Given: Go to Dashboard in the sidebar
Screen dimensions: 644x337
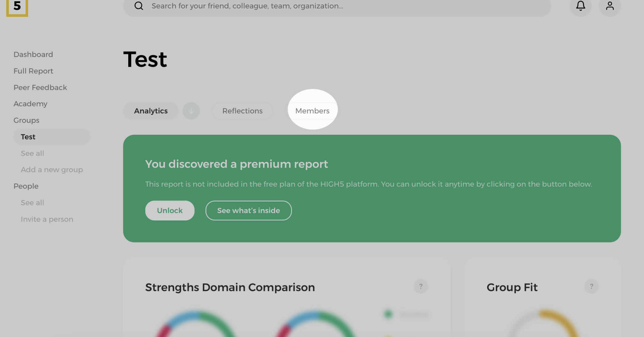Looking at the screenshot, I should click(x=33, y=54).
